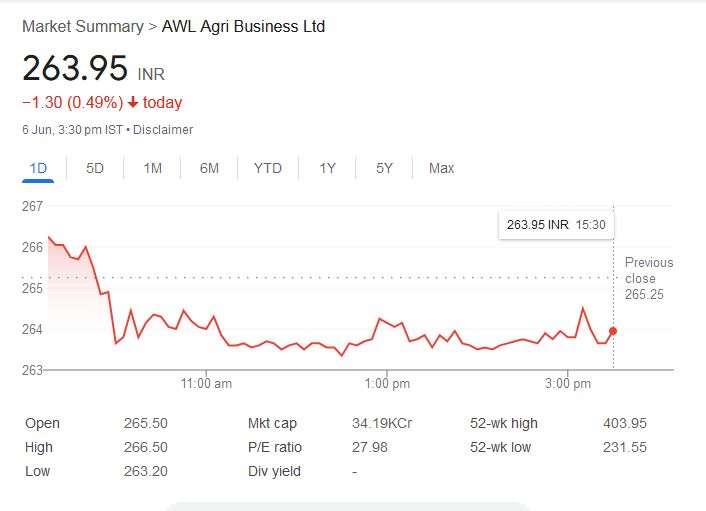Click the P/E ratio value 27.98

pyautogui.click(x=370, y=447)
